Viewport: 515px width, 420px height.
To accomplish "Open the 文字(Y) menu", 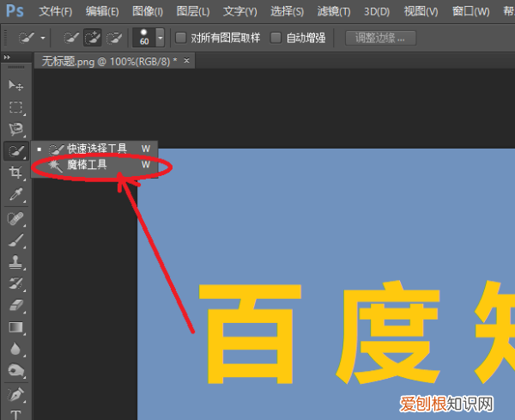I will [240, 12].
